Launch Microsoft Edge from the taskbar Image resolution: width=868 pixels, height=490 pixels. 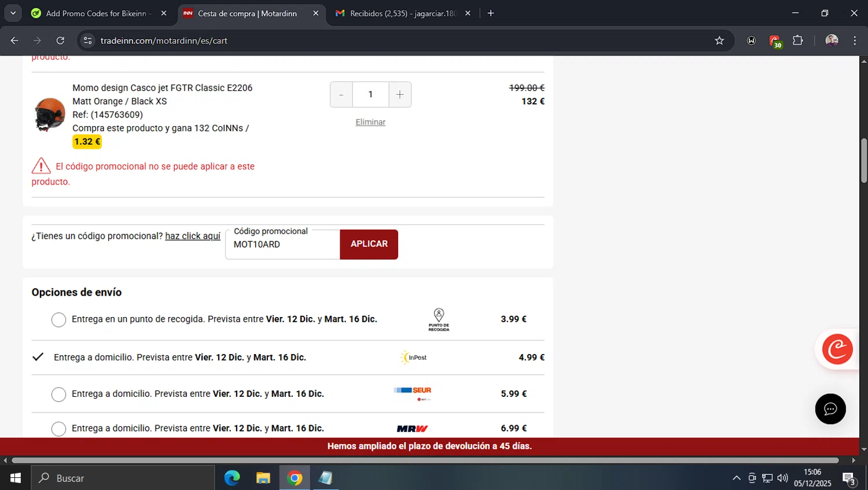click(x=232, y=478)
